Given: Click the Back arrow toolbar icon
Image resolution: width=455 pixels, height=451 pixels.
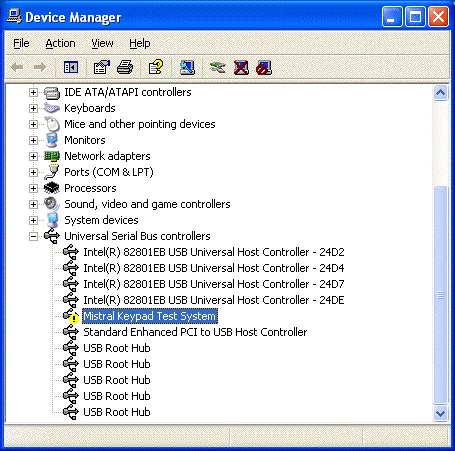Looking at the screenshot, I should (x=17, y=68).
